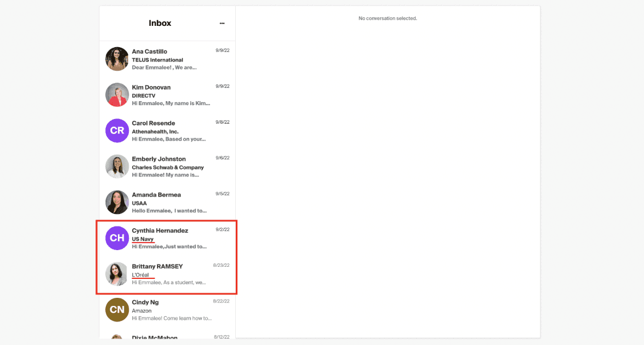Viewport: 644px width, 345px height.
Task: Click Amanda Bermea's profile photo
Action: (x=117, y=202)
